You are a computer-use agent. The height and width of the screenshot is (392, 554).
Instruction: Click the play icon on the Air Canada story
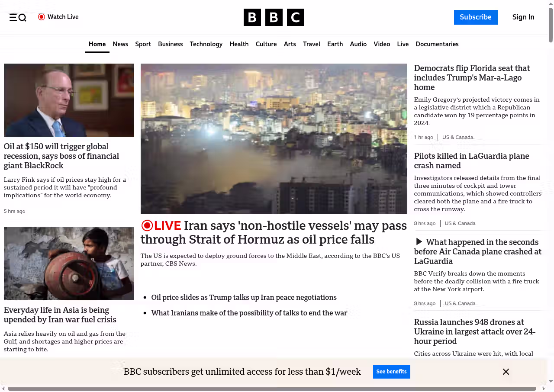(419, 242)
